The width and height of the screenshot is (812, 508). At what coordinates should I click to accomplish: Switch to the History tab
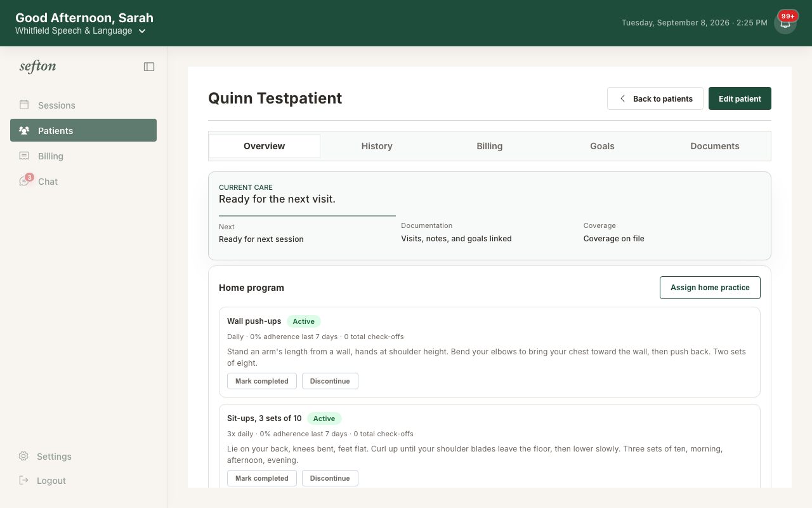coord(377,146)
